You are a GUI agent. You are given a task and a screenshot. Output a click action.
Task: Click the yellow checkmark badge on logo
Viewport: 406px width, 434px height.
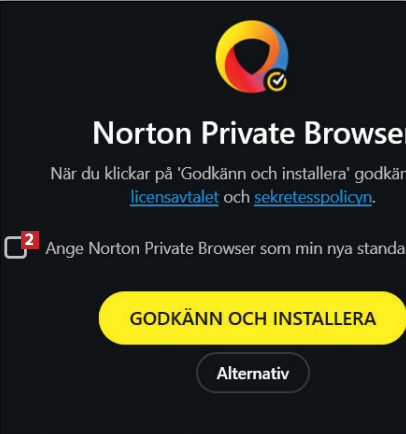point(277,81)
